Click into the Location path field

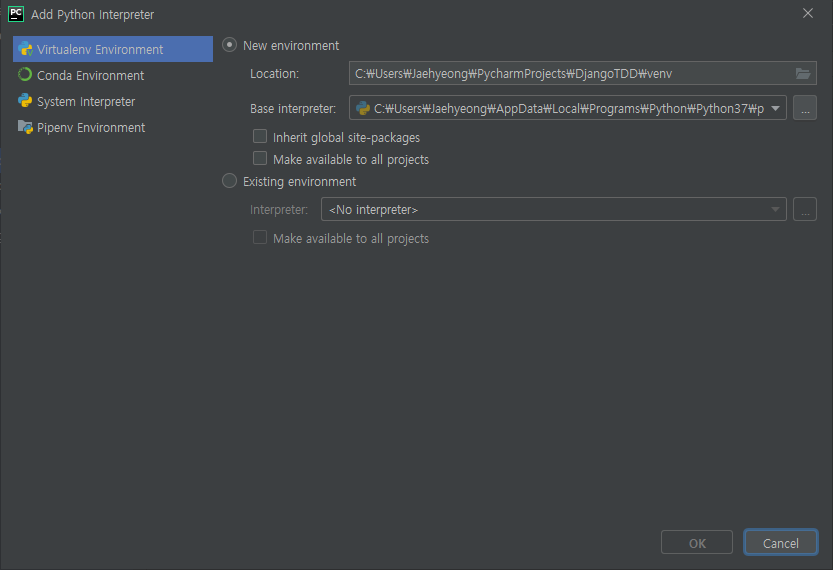click(x=571, y=73)
